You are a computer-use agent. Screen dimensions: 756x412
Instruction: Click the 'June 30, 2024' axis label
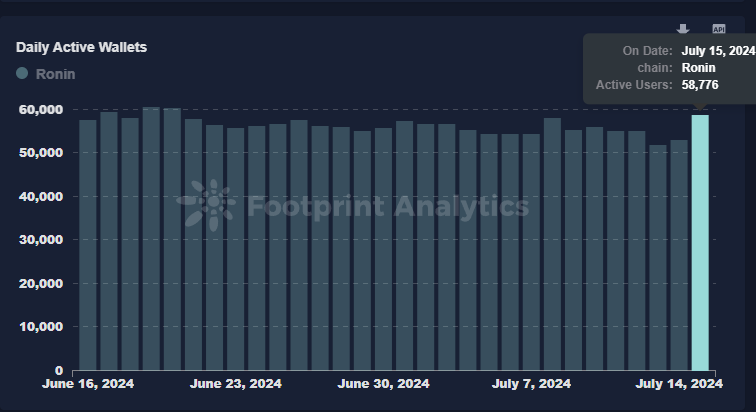coord(383,384)
